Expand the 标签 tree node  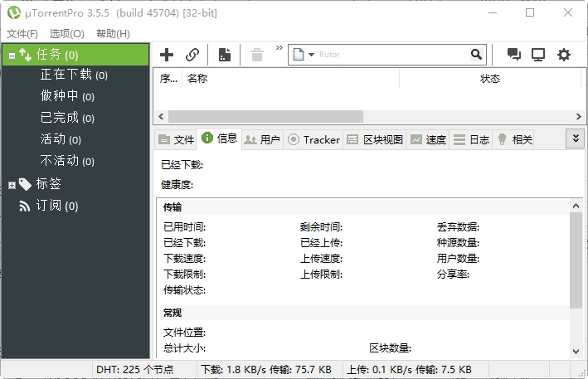(12, 184)
